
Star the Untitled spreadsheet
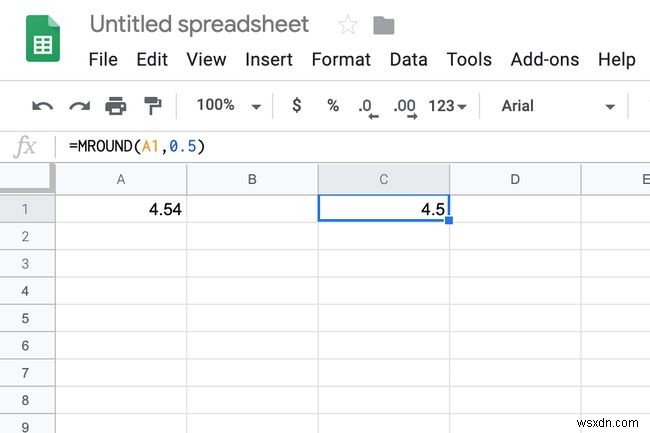tap(348, 25)
